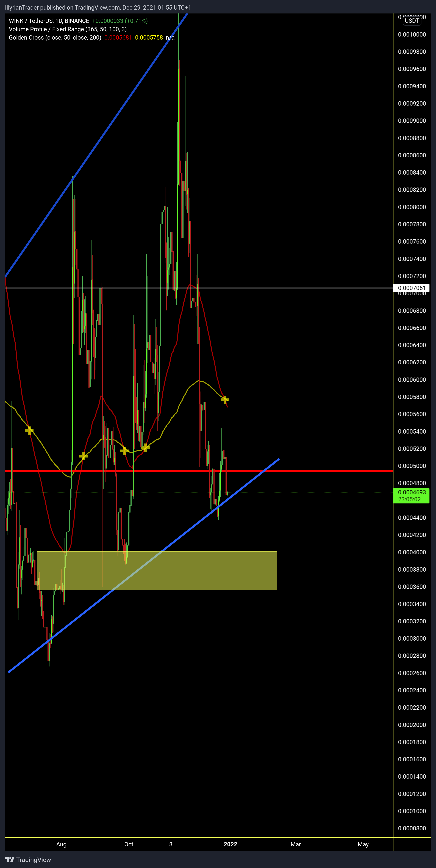Viewport: 436px width, 868px height.
Task: Click the 23:05:02 bar countdown timer
Action: tap(409, 499)
